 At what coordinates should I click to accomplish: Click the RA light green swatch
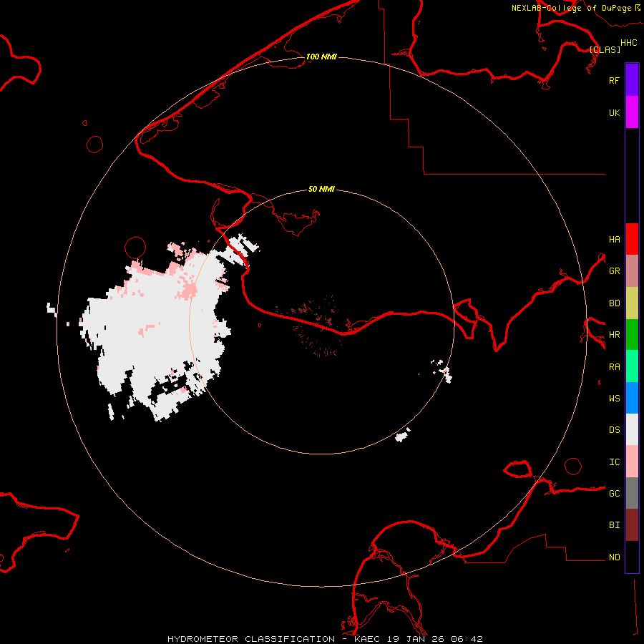coord(632,366)
